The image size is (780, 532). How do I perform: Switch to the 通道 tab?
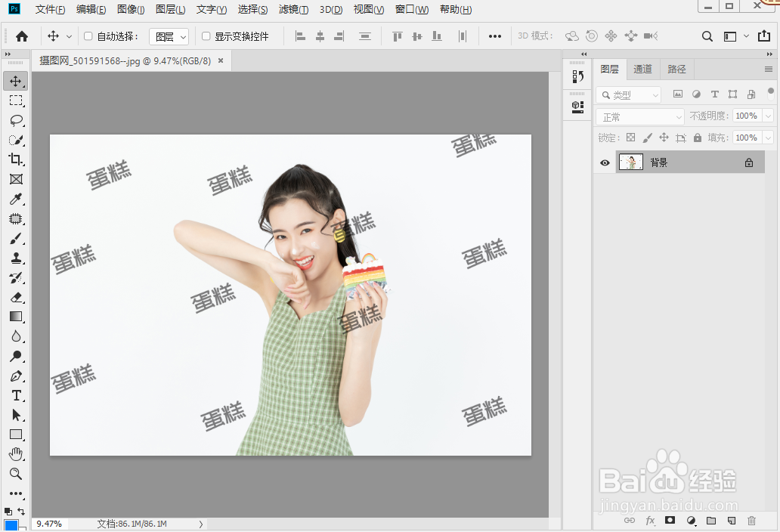click(x=642, y=69)
